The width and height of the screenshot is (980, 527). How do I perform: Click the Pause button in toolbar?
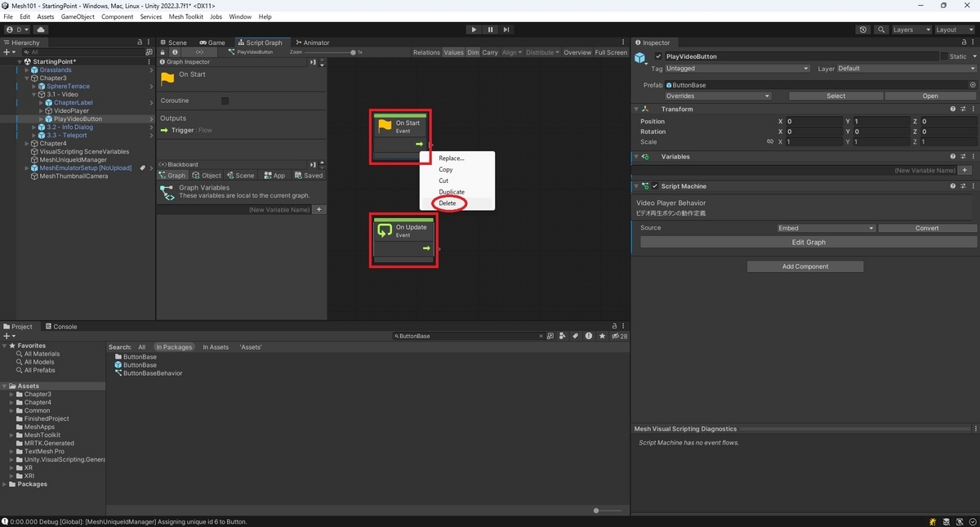pos(490,29)
